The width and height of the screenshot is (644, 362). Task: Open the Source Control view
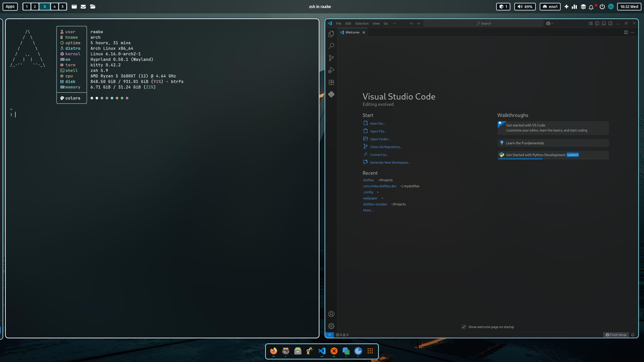click(331, 58)
